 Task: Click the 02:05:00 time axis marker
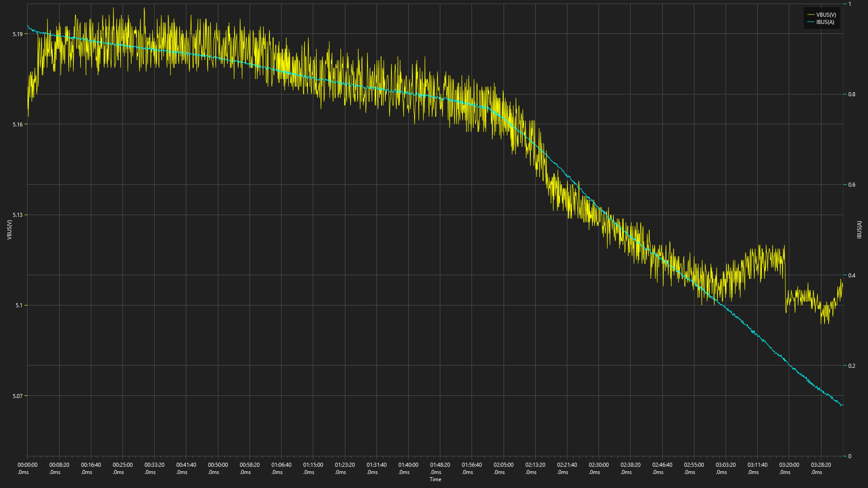tap(503, 468)
